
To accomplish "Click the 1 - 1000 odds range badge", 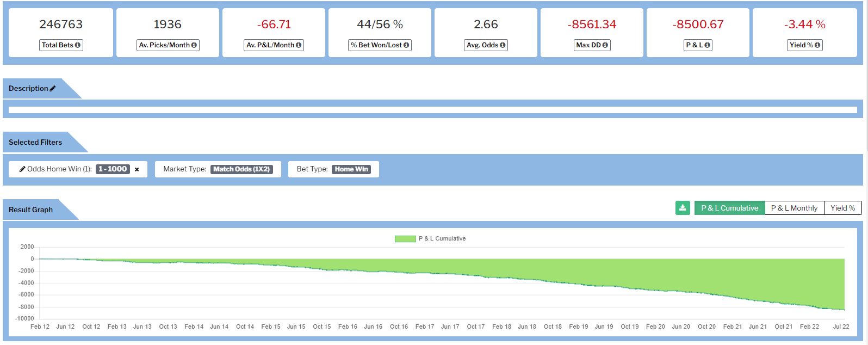I will tap(113, 169).
